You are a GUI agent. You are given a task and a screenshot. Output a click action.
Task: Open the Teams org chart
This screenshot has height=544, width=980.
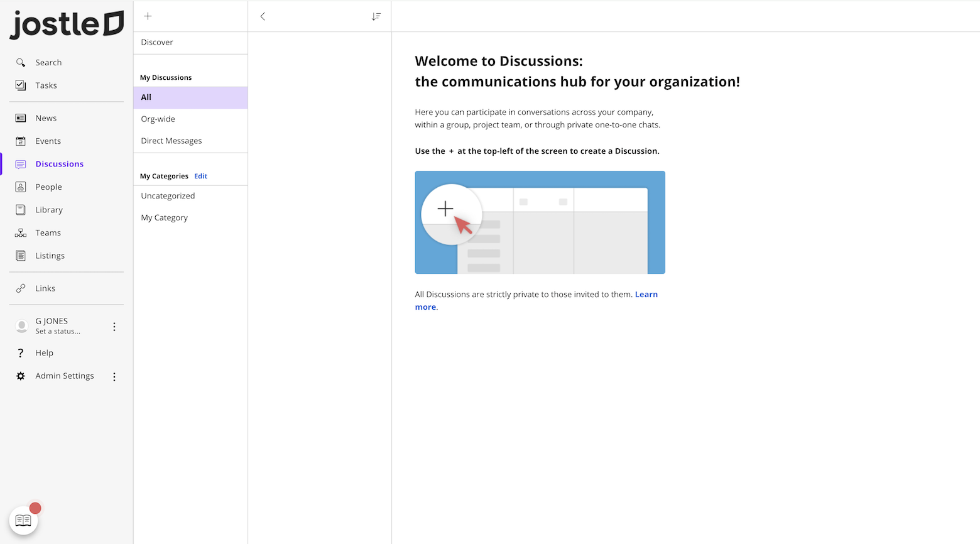coord(48,233)
